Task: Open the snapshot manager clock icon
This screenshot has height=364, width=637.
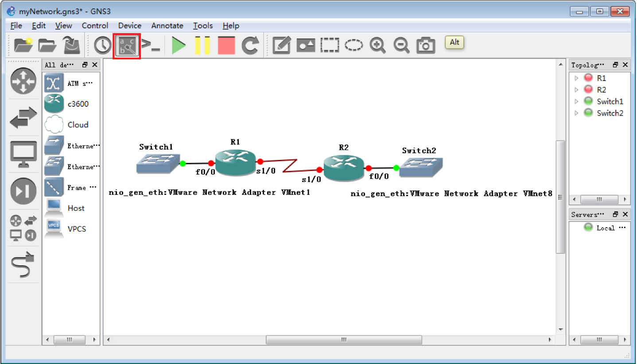Action: (x=103, y=46)
